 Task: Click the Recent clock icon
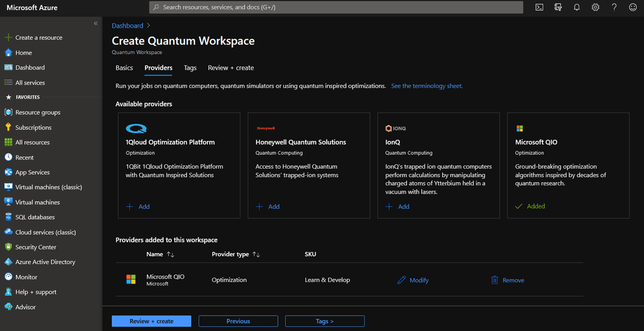(x=8, y=157)
